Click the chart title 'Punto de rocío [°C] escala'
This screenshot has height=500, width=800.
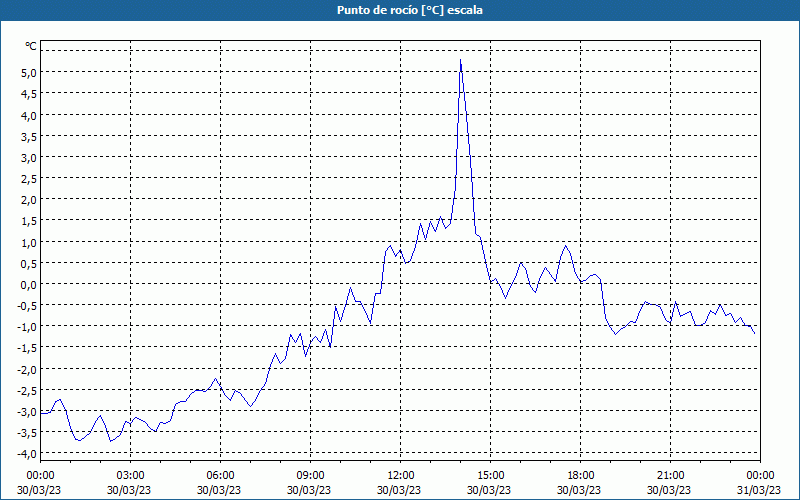click(x=410, y=10)
